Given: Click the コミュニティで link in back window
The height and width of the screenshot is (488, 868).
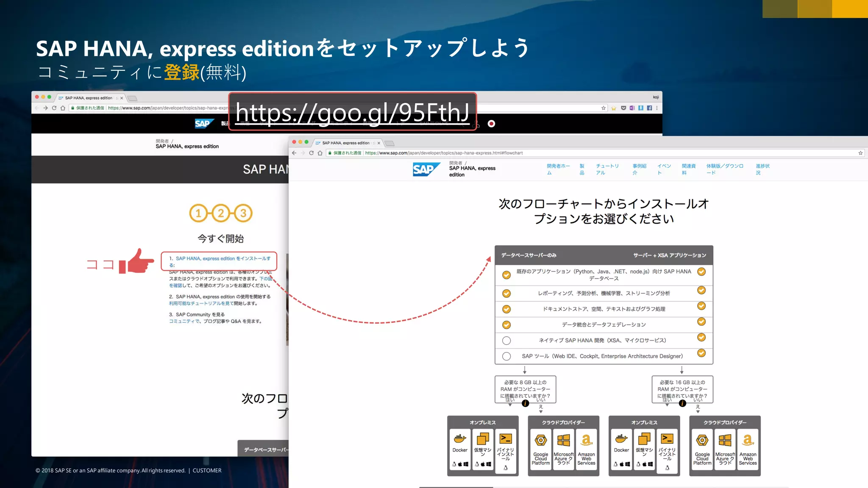Looking at the screenshot, I should pos(184,321).
